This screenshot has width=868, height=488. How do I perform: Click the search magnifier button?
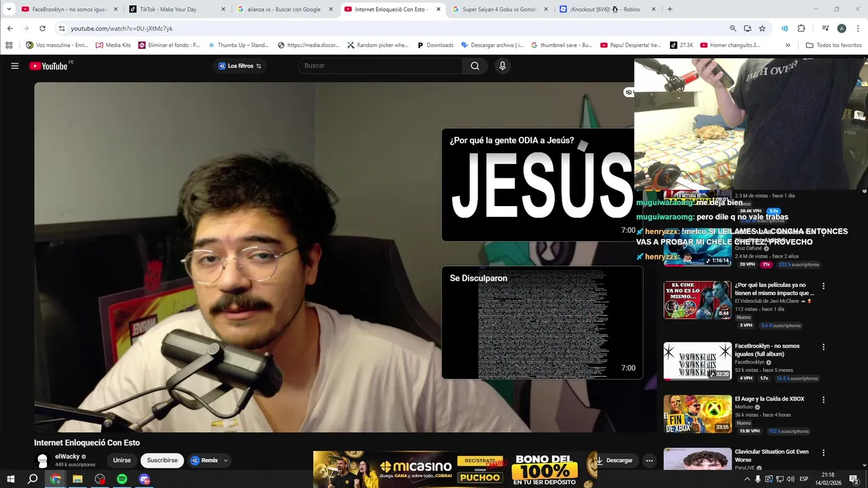coord(475,66)
